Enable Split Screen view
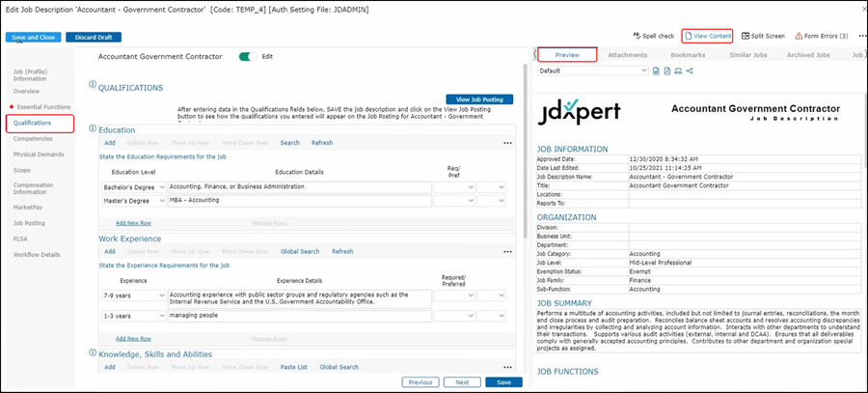Screen dimensions: 868x393 click(764, 36)
